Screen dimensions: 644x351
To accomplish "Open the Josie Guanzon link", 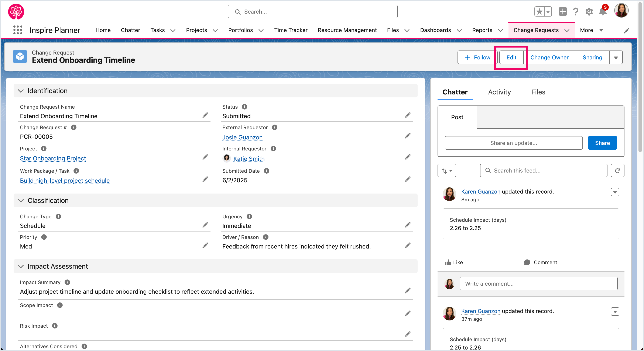I will pyautogui.click(x=242, y=137).
